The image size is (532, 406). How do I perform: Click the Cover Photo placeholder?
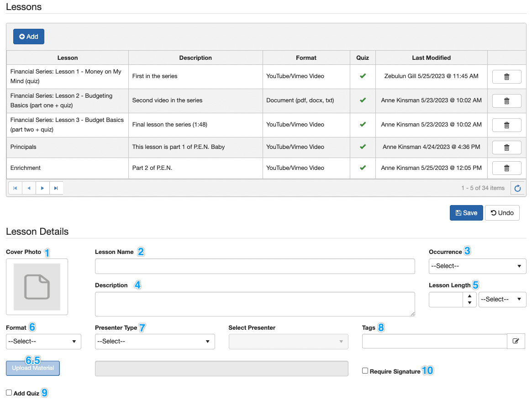[37, 287]
